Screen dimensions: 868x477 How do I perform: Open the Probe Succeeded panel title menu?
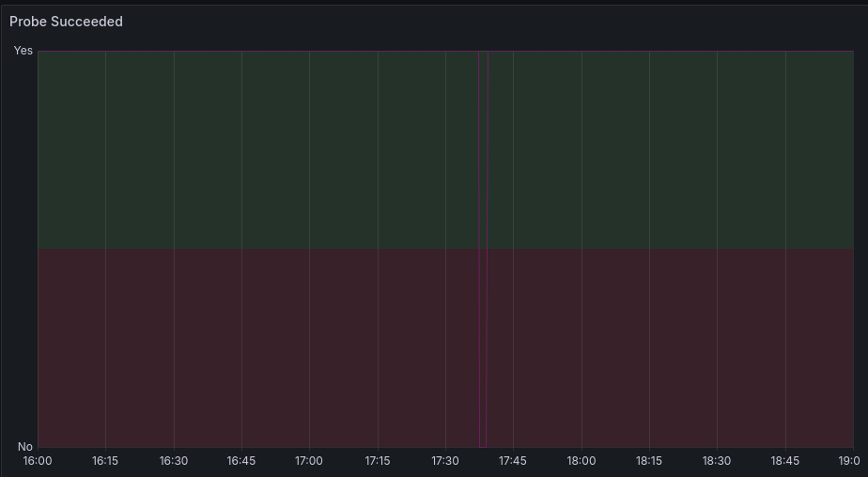[x=66, y=22]
